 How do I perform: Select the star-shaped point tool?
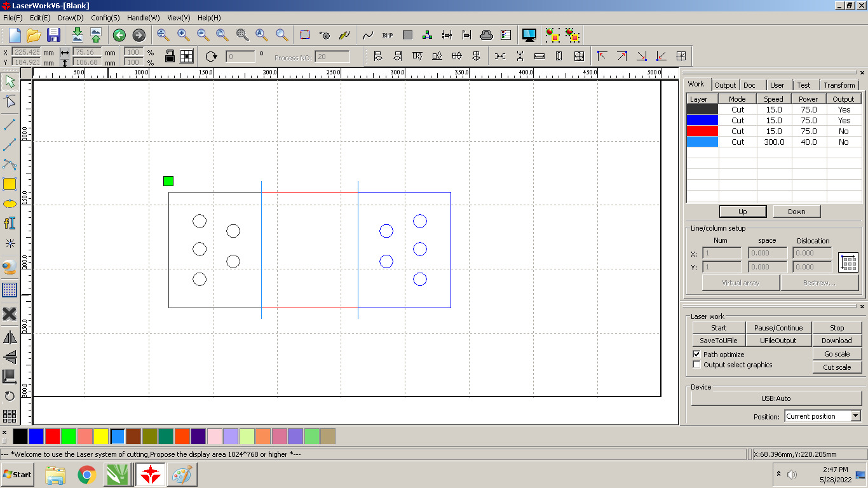click(x=10, y=243)
